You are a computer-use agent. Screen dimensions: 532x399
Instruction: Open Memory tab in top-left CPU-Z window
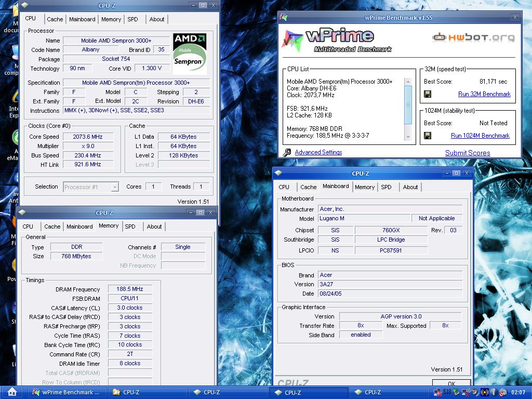click(x=111, y=19)
